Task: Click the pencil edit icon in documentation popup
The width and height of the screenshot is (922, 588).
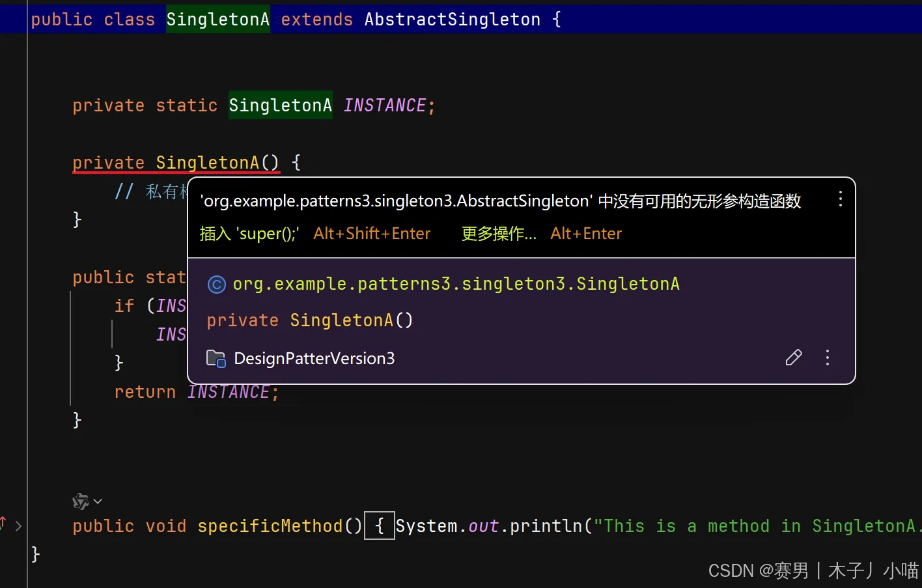Action: [x=794, y=357]
